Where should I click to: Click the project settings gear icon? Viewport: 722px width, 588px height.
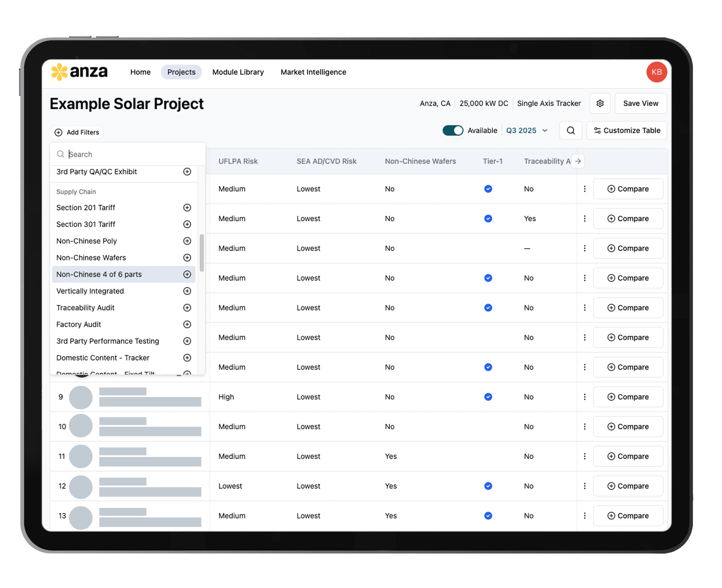coord(600,103)
